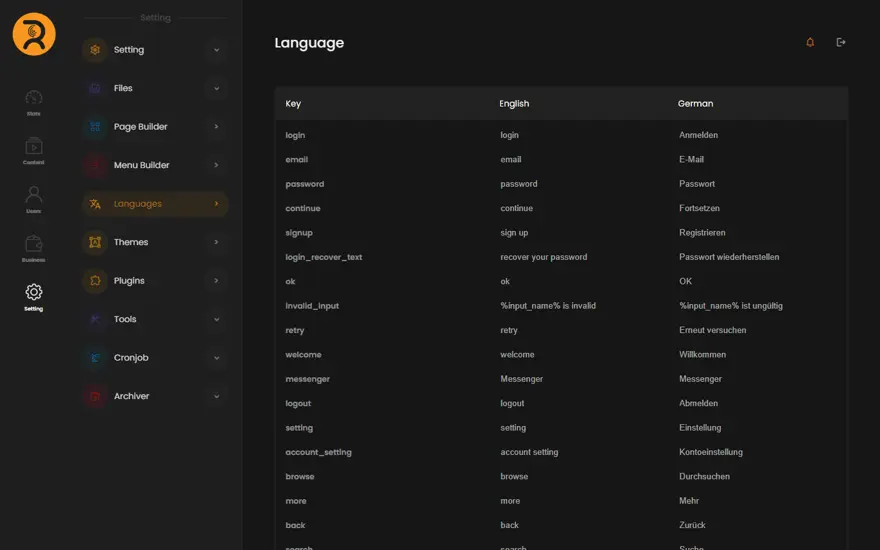Viewport: 880px width, 550px height.
Task: Expand the Cronjob menu chevron
Action: [216, 358]
